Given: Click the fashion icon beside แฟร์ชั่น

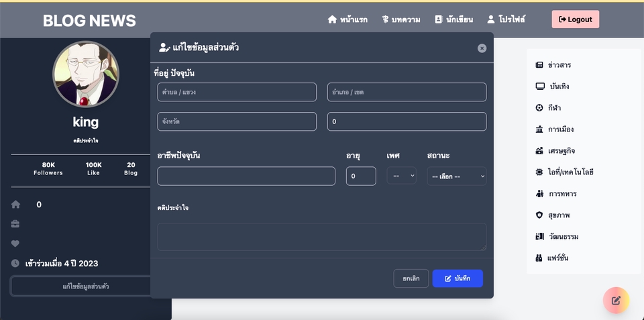Looking at the screenshot, I should tap(539, 258).
